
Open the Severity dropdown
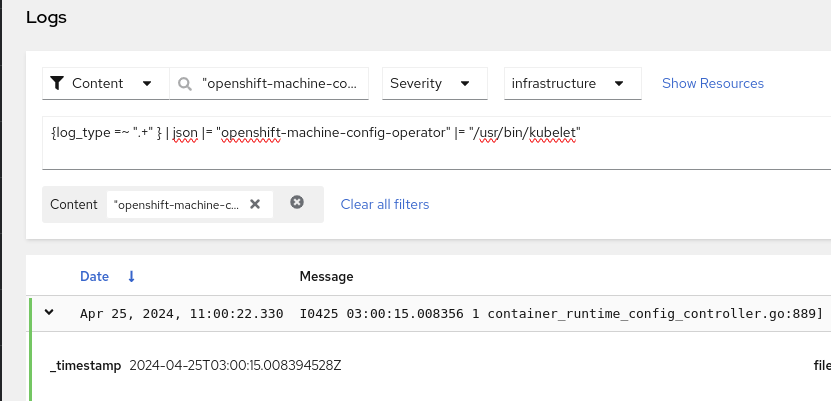(430, 84)
